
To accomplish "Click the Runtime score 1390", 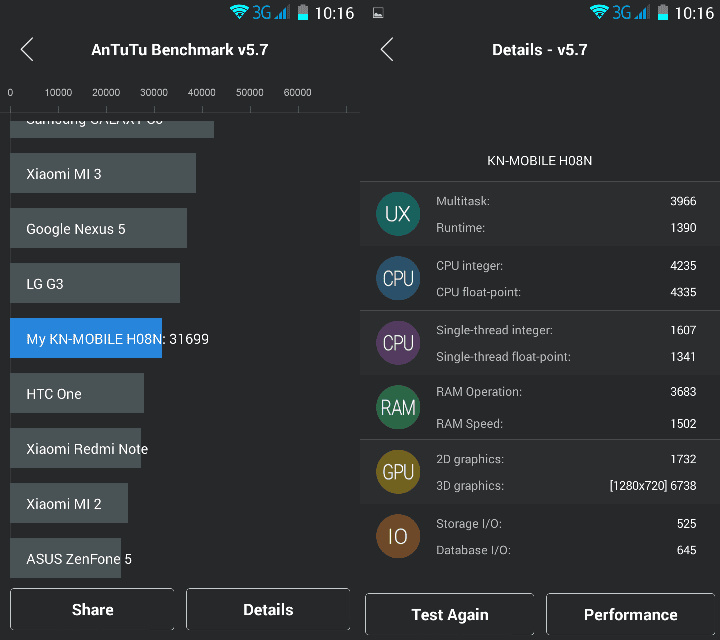I will (x=683, y=228).
